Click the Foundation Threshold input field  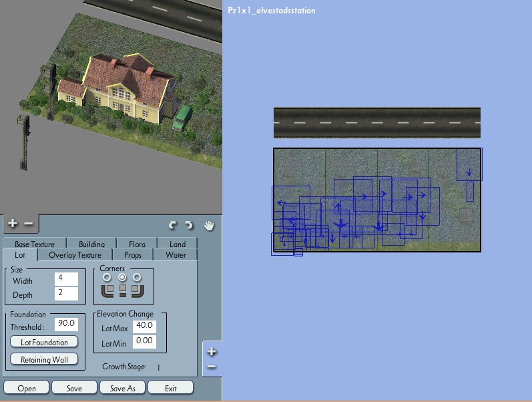coord(66,324)
